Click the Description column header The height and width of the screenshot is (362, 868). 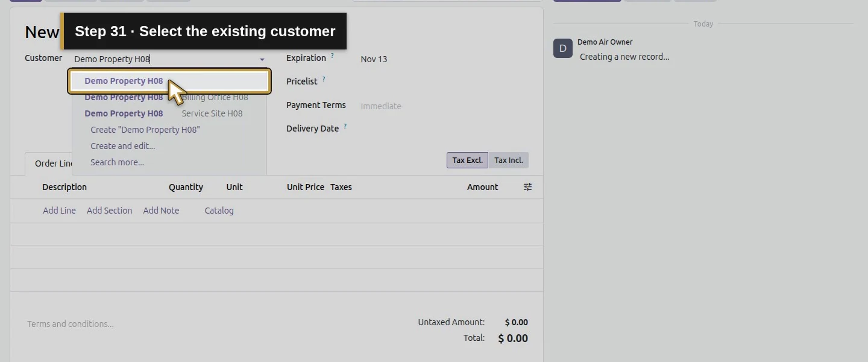(64, 187)
